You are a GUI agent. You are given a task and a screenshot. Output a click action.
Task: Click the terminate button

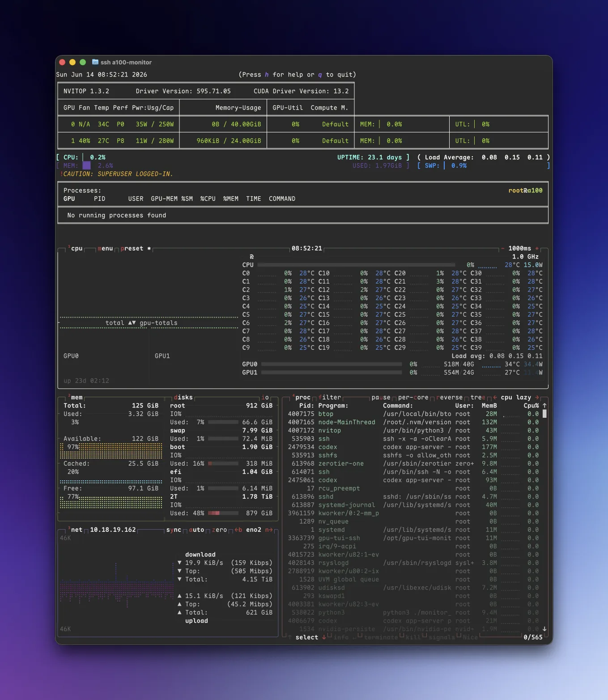point(381,637)
